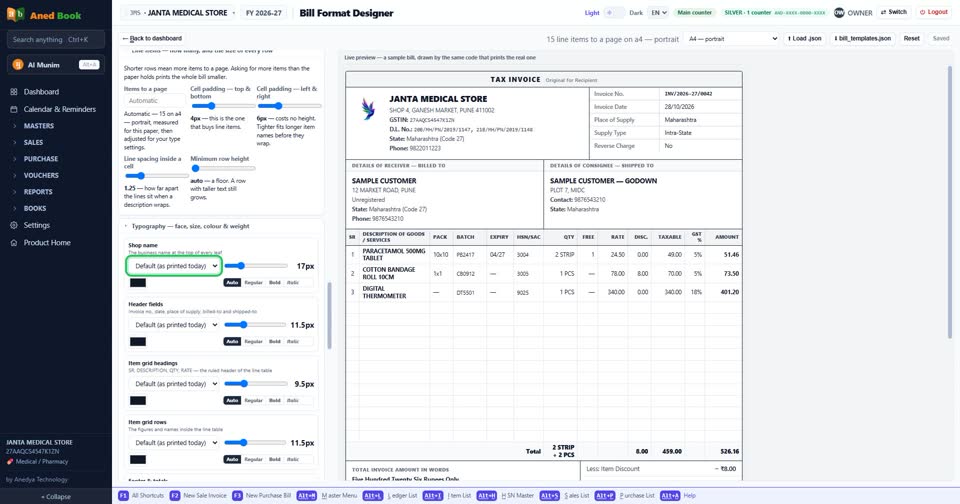Collapse the Typography section
Viewport: 960px width, 504px height.
click(187, 226)
